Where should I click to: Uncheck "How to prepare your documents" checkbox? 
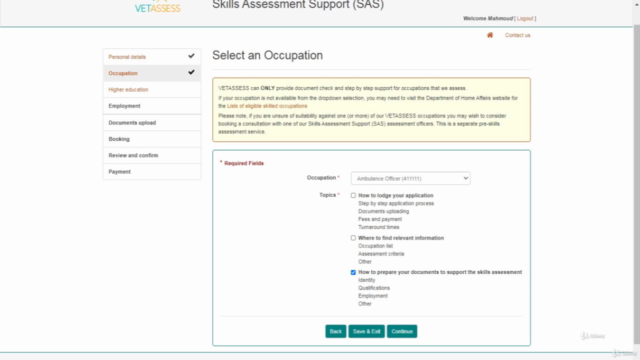(353, 272)
